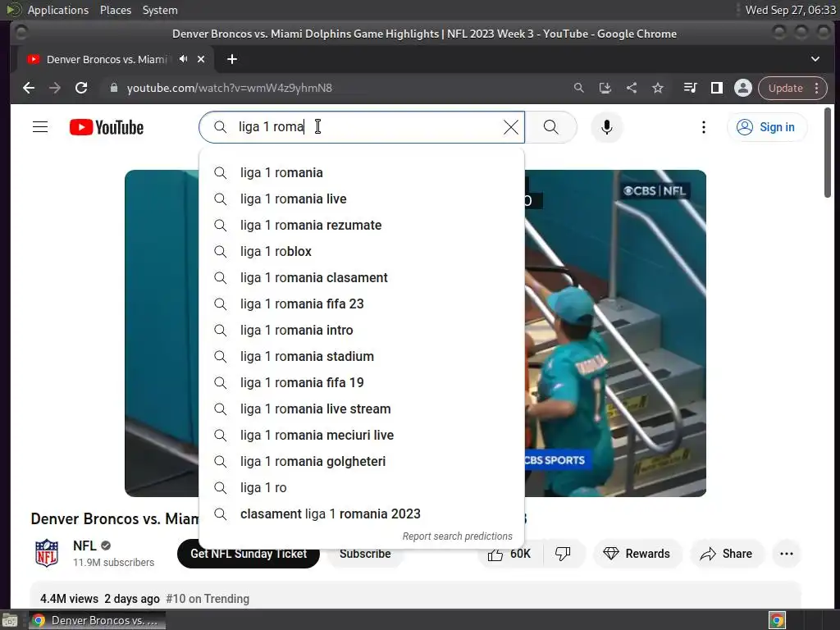
Task: Close the Denver Broncos tab
Action: pos(201,59)
